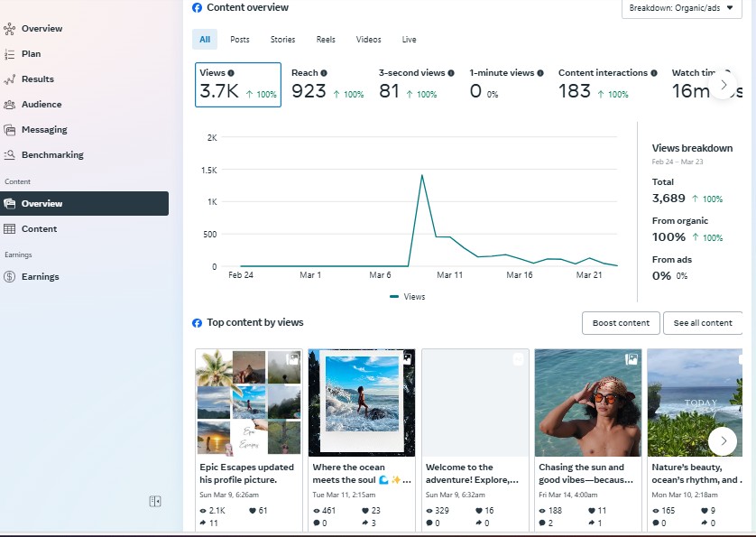Open Nature's beauty post thumbnail
Viewport: 756px width, 537px height.
[695, 403]
